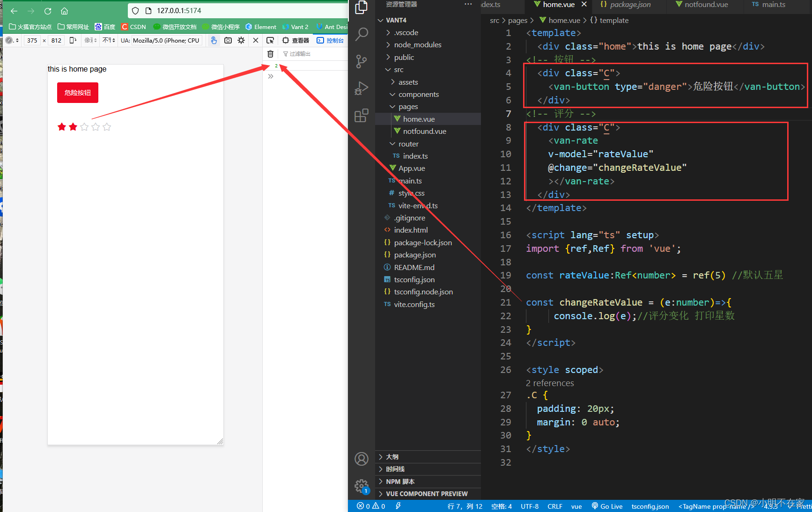
Task: Open the VS Code Accounts menu
Action: tap(362, 459)
